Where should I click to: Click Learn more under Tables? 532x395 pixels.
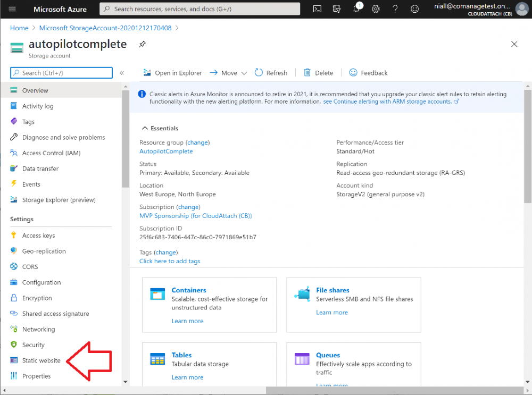(188, 377)
